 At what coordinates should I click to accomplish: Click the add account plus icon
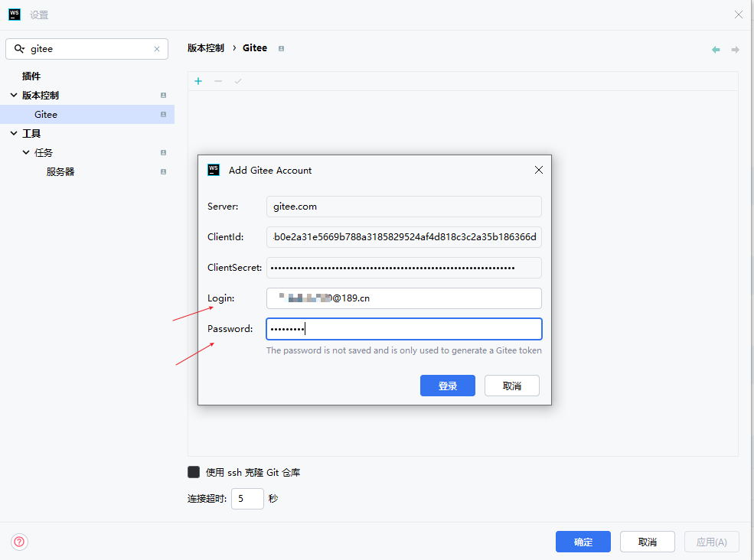coord(198,81)
